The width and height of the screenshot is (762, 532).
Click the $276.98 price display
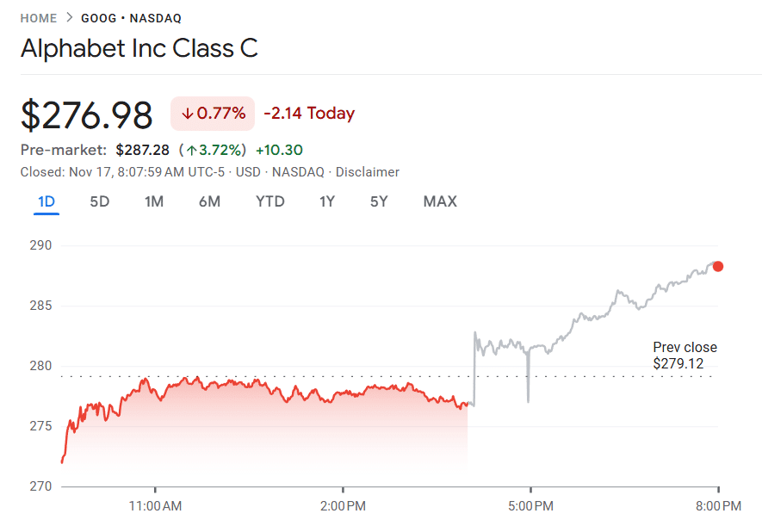click(x=86, y=113)
